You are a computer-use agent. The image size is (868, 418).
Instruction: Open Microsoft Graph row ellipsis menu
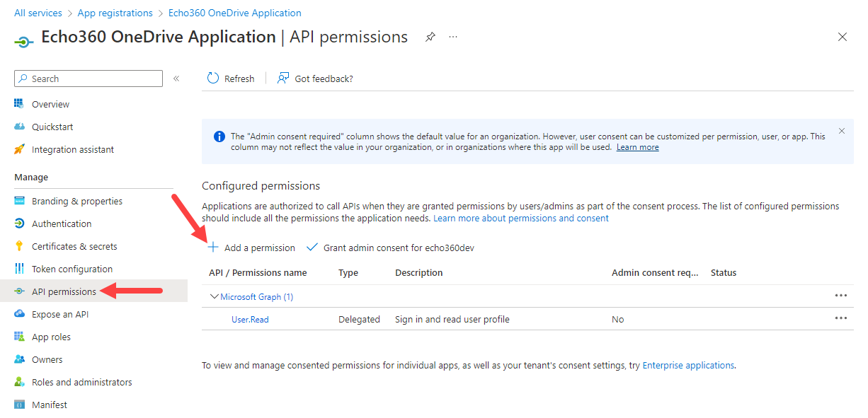click(841, 296)
